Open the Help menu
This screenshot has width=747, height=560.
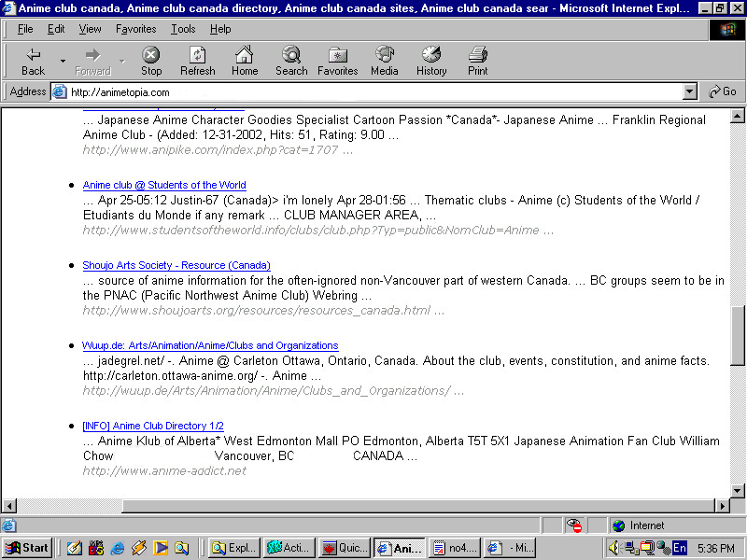point(220,29)
